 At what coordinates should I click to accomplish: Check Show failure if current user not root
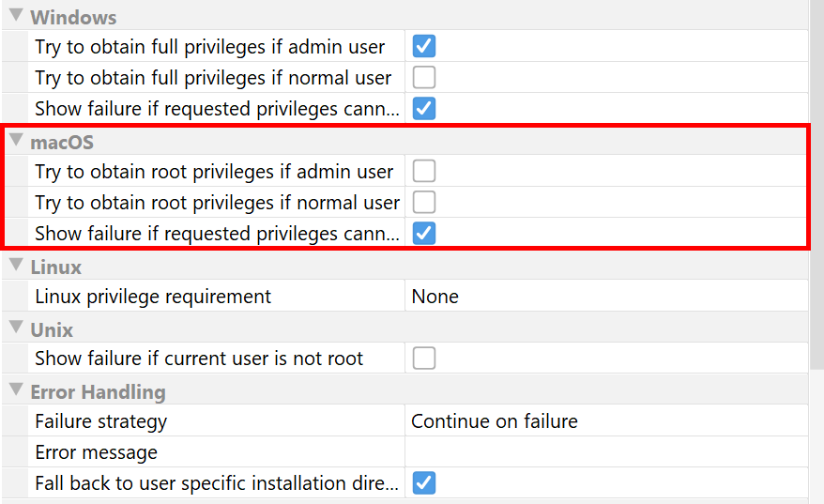(424, 359)
